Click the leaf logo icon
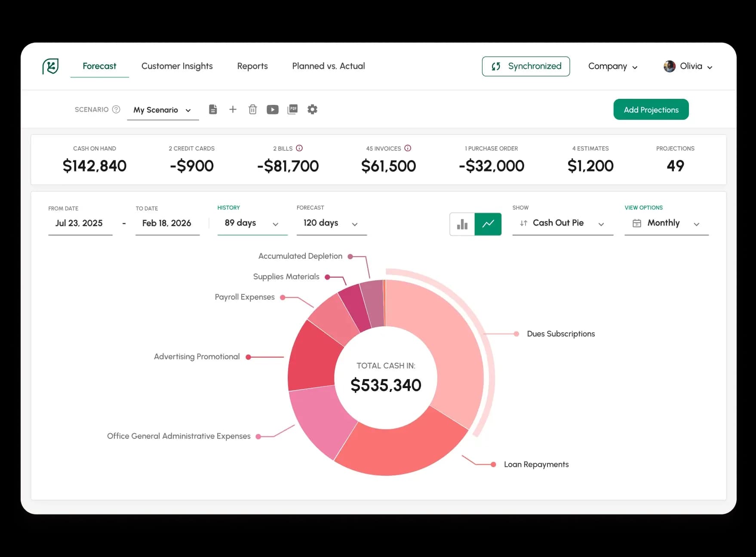Image resolution: width=756 pixels, height=557 pixels. 50,66
